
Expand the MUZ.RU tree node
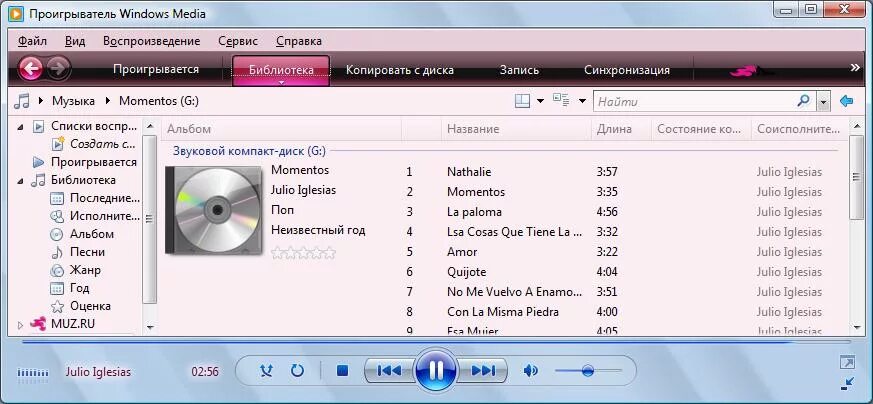pos(21,324)
